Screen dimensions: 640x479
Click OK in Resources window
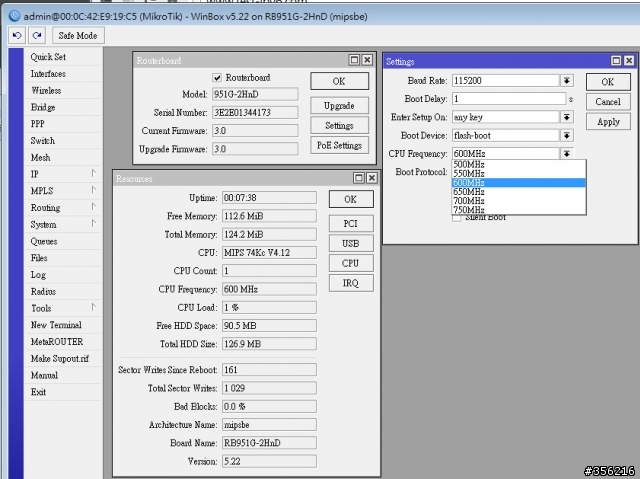pos(351,199)
